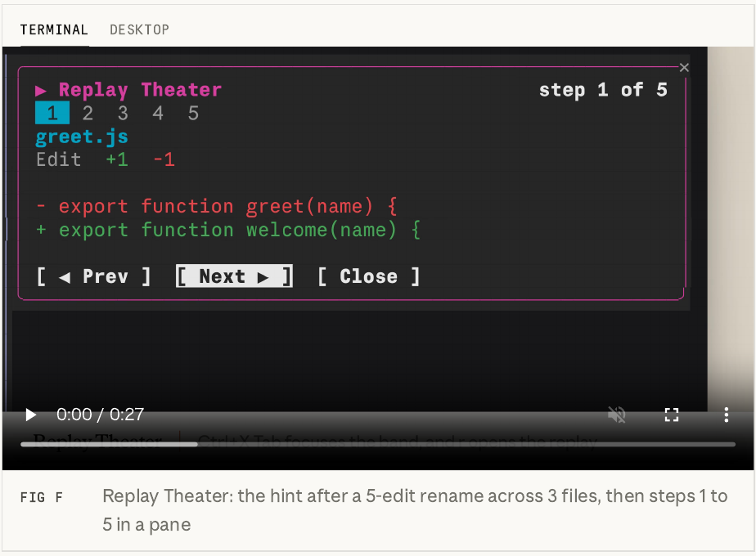This screenshot has height=556, width=756.
Task: Click the '-1' deletions count
Action: pyautogui.click(x=164, y=160)
